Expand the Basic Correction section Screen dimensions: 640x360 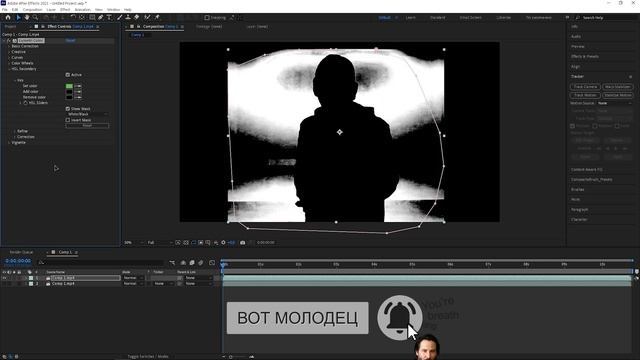[9, 47]
